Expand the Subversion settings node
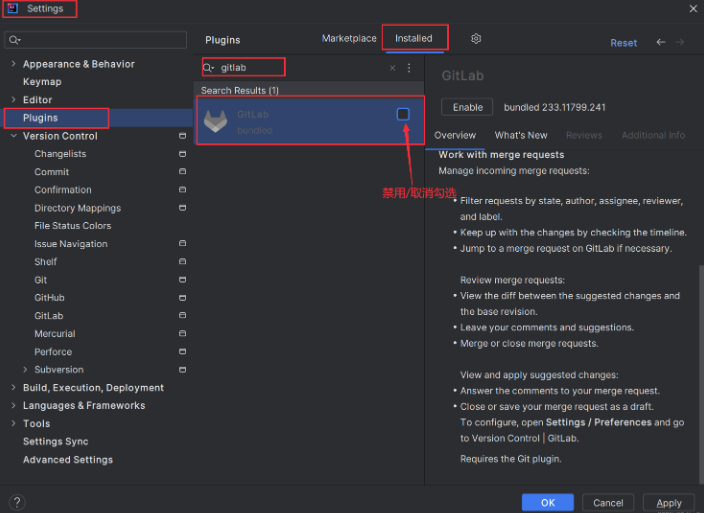 [25, 369]
